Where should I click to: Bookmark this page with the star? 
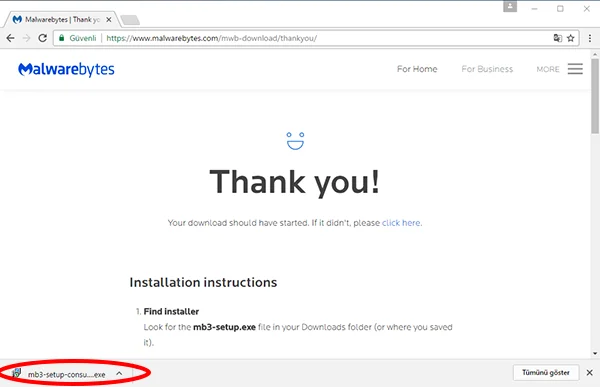571,38
